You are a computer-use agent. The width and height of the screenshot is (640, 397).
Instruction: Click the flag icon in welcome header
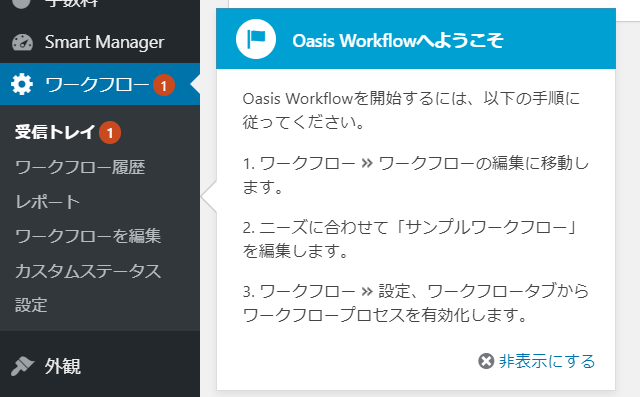point(256,39)
